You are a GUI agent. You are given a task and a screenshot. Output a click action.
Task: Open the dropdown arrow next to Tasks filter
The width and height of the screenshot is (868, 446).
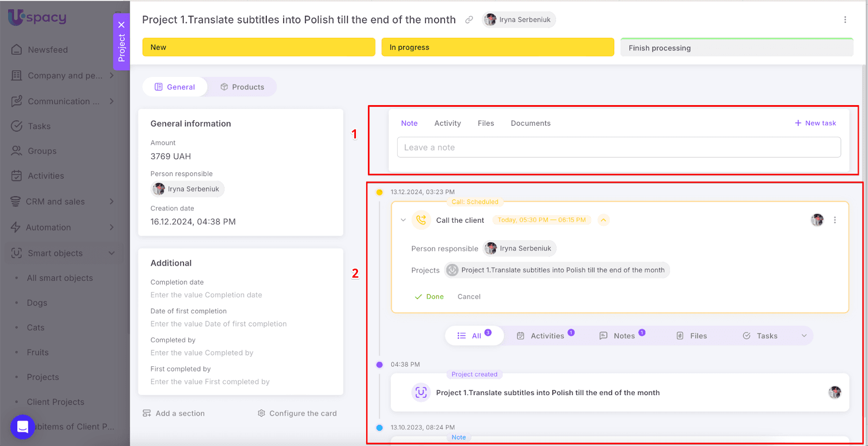(x=804, y=336)
